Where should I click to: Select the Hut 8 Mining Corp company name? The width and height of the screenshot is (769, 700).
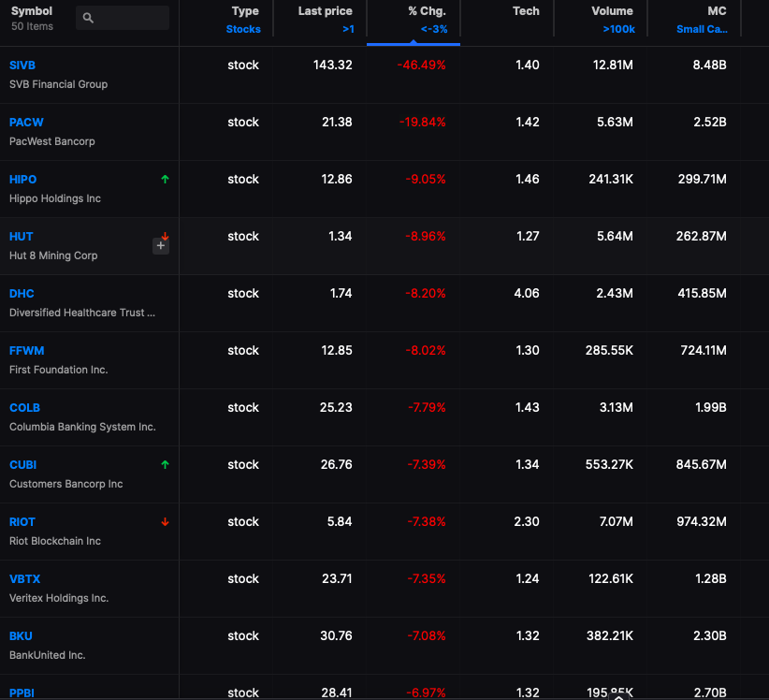coord(53,255)
